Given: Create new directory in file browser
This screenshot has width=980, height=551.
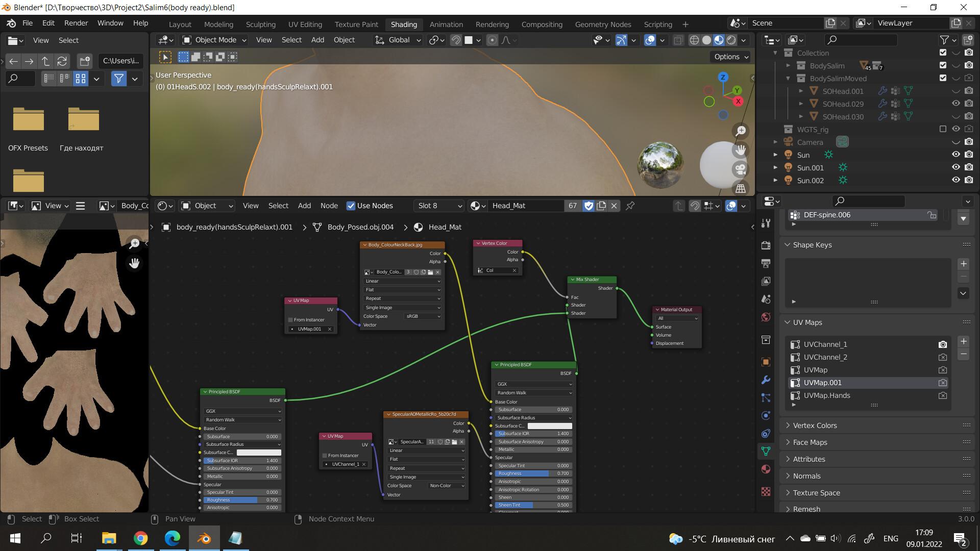Looking at the screenshot, I should [85, 61].
